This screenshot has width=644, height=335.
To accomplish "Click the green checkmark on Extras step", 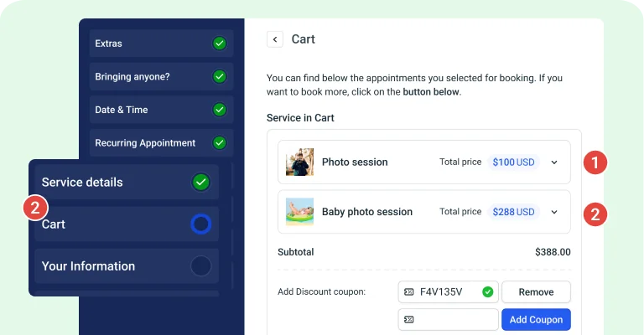I will 220,43.
